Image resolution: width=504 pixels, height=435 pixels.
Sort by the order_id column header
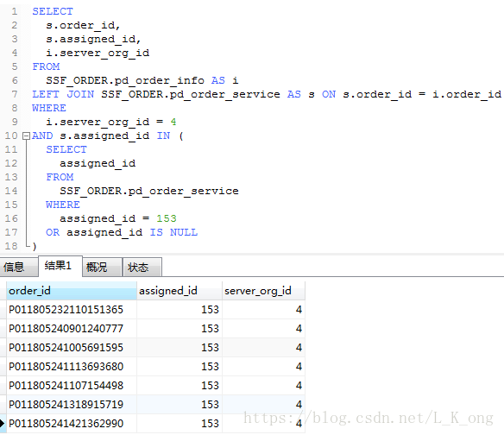tap(72, 291)
